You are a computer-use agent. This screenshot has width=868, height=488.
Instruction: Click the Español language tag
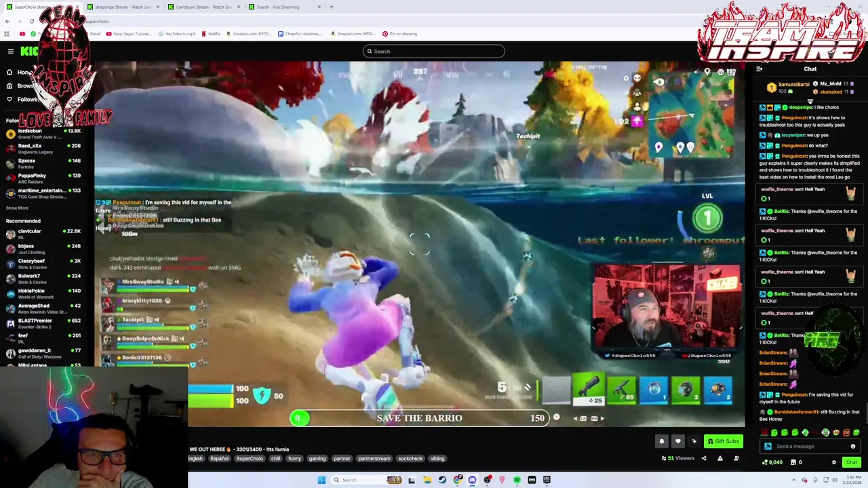[220, 459]
